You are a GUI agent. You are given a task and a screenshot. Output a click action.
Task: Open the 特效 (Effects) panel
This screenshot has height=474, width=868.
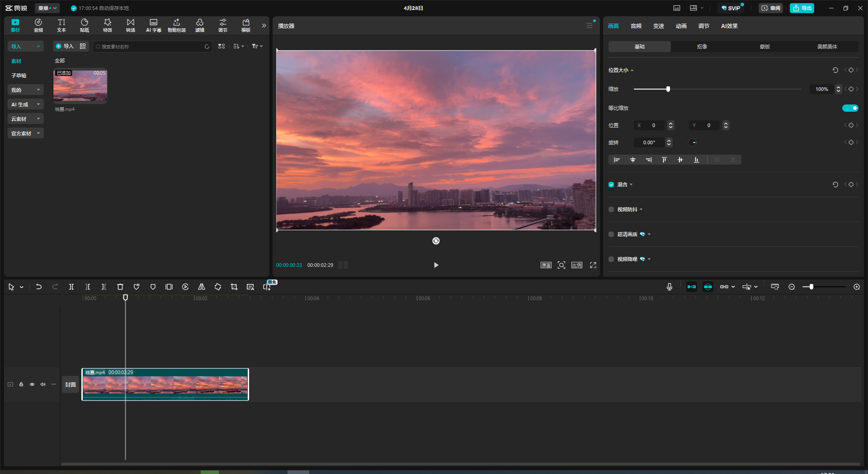coord(108,25)
